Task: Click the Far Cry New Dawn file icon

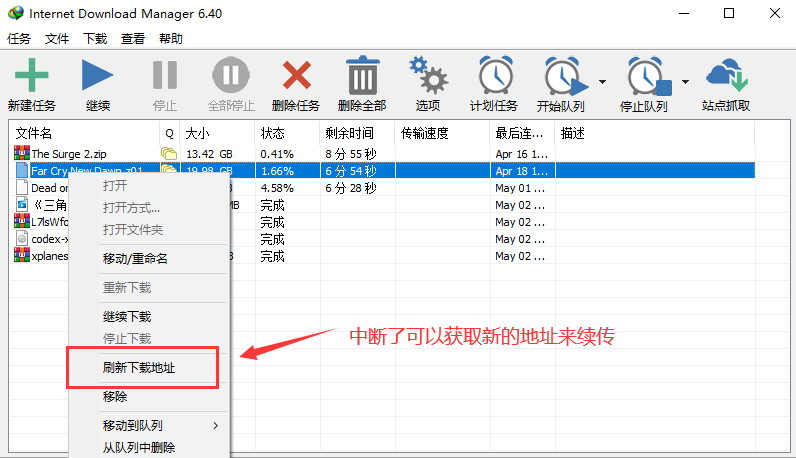Action: (22, 171)
